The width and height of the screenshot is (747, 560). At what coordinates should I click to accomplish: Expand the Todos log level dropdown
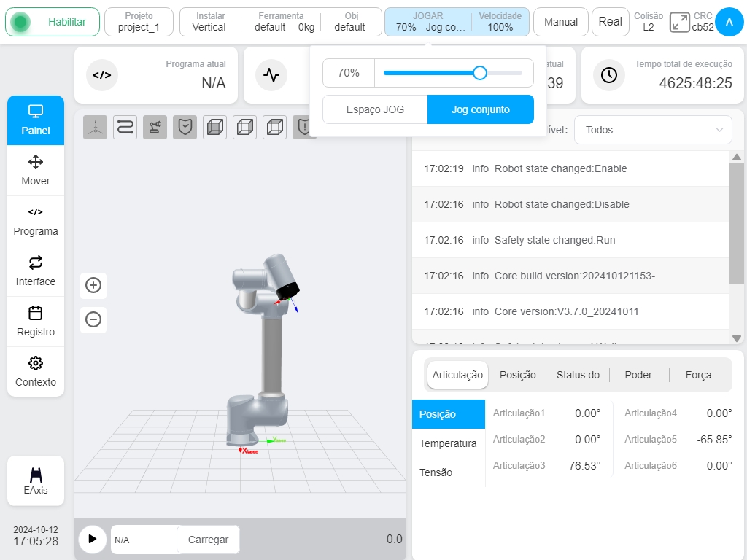point(653,130)
